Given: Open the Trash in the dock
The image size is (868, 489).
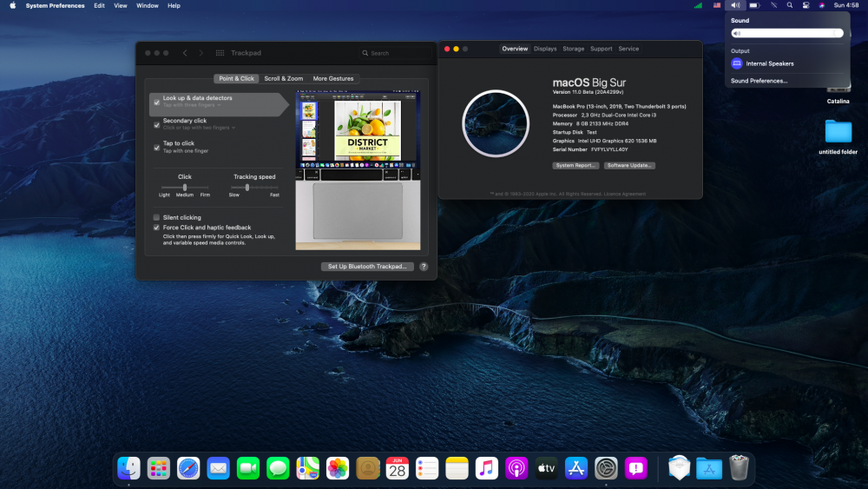Looking at the screenshot, I should click(x=739, y=468).
